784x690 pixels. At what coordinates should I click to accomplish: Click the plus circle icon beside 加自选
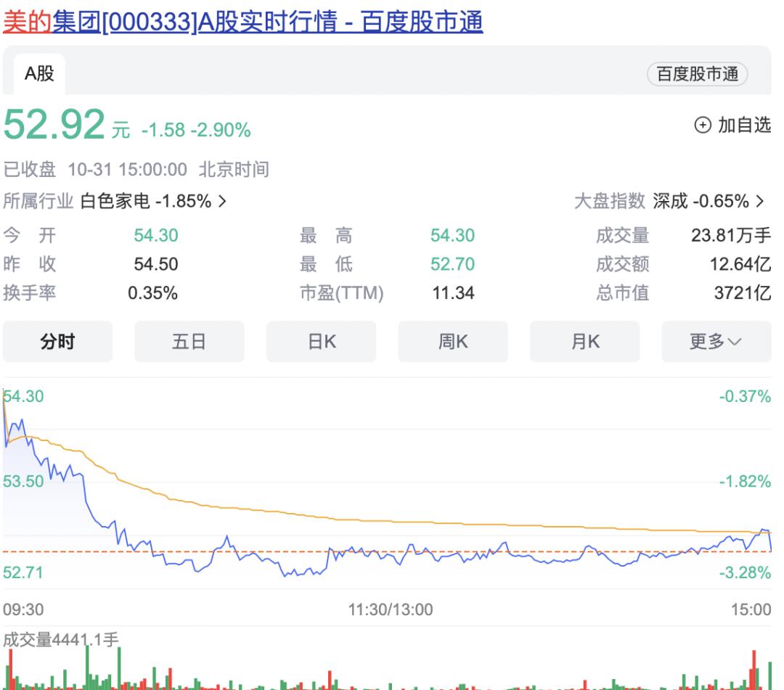[x=703, y=125]
